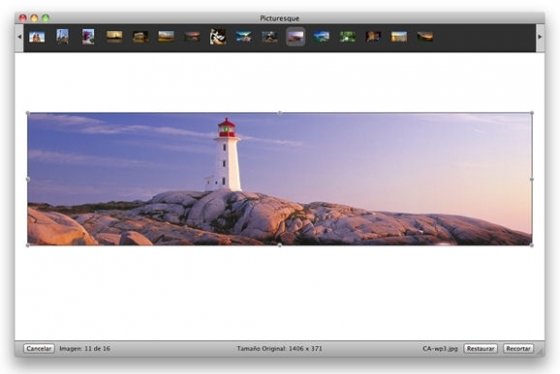Open the green foliage thirteenth thumbnail
The height and width of the screenshot is (374, 560).
(347, 36)
